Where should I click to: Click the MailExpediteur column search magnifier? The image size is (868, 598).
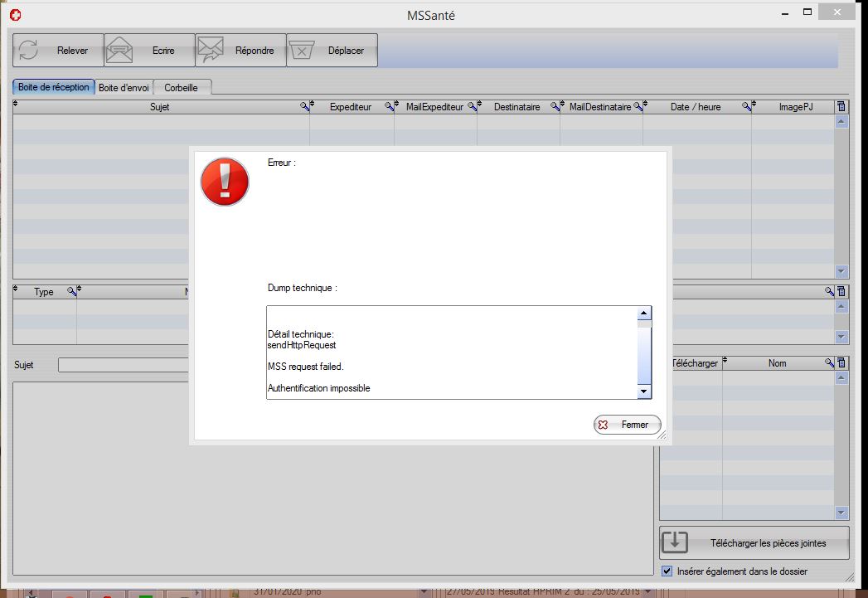pos(473,106)
